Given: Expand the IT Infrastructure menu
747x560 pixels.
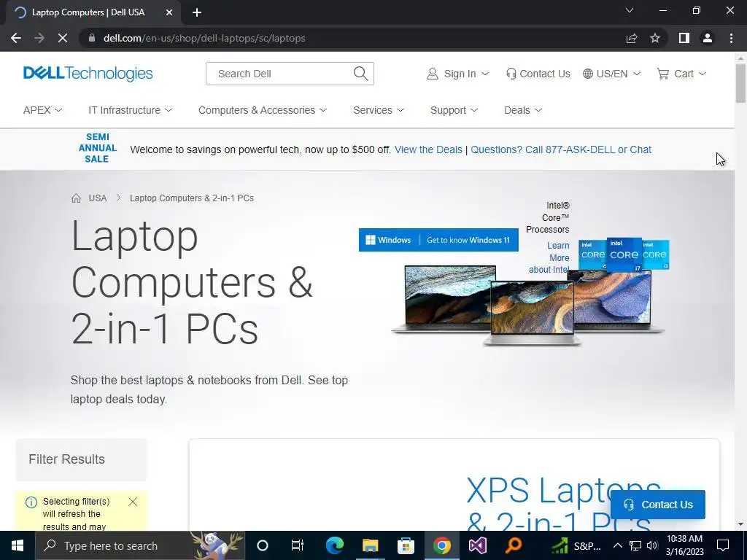Looking at the screenshot, I should point(130,110).
